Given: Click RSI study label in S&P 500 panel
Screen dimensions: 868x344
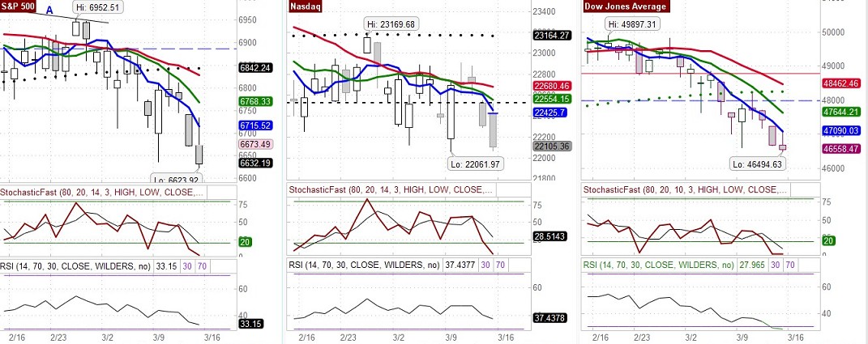Looking at the screenshot, I should click(x=88, y=264).
